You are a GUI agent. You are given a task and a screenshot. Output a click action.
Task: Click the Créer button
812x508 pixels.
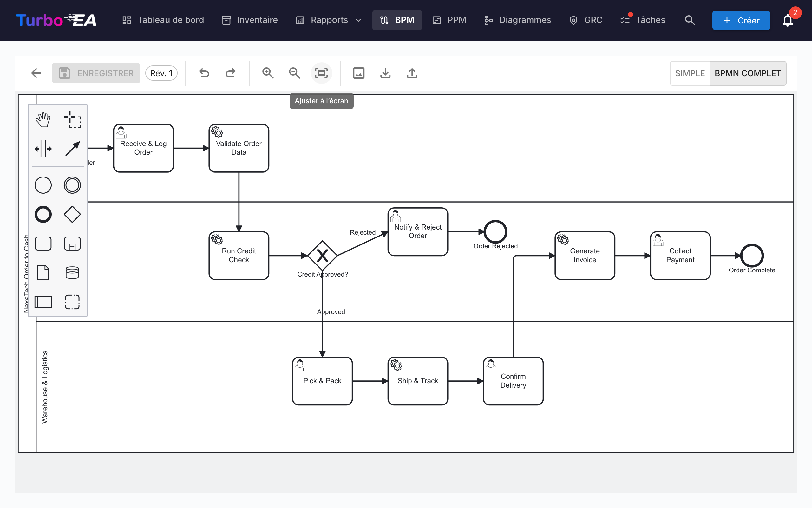pyautogui.click(x=741, y=21)
